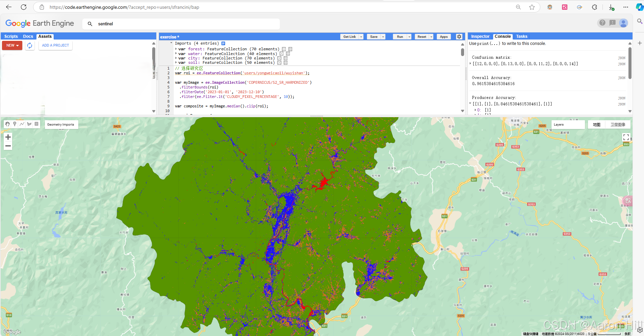Run the script
644x336 pixels.
pyautogui.click(x=400, y=37)
